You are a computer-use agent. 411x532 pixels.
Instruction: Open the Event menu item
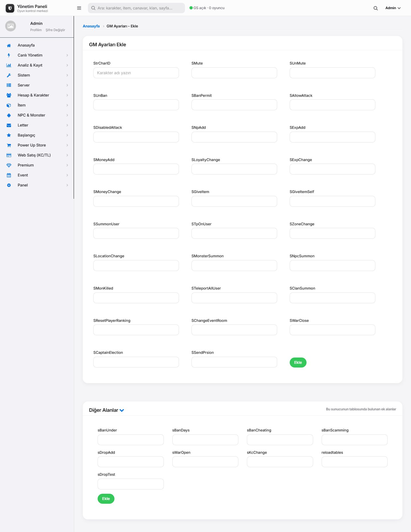37,175
